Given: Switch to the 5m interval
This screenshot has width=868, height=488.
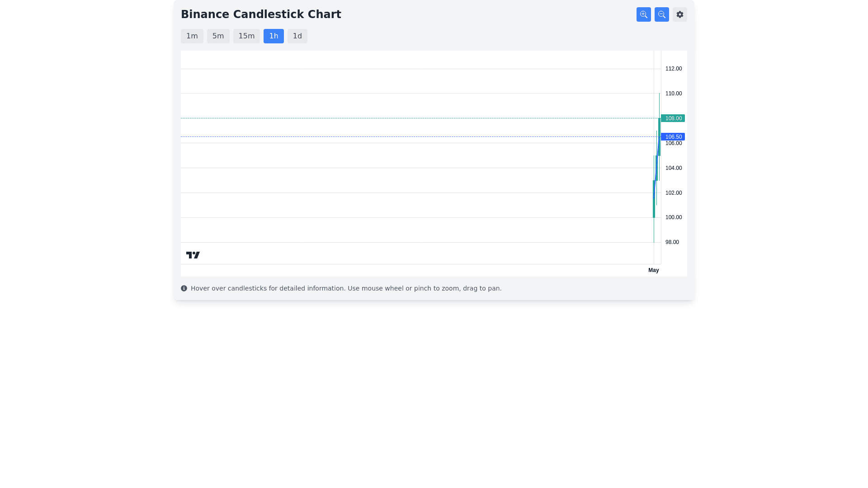Looking at the screenshot, I should 218,36.
